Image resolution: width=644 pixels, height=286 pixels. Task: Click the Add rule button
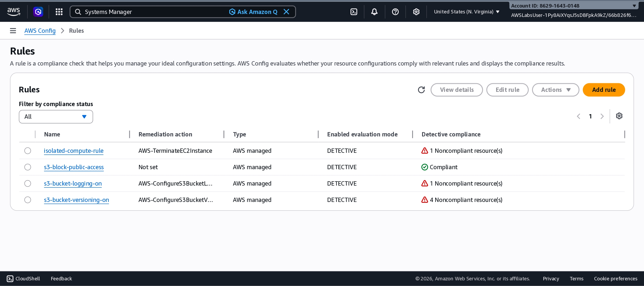coord(604,90)
